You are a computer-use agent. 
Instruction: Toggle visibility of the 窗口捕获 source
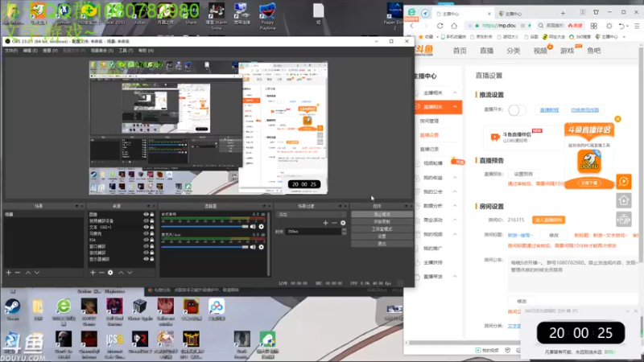(x=146, y=246)
